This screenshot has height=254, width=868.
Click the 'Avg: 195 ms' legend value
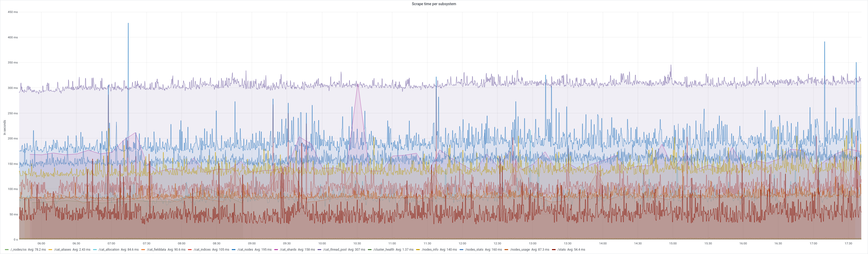click(263, 250)
